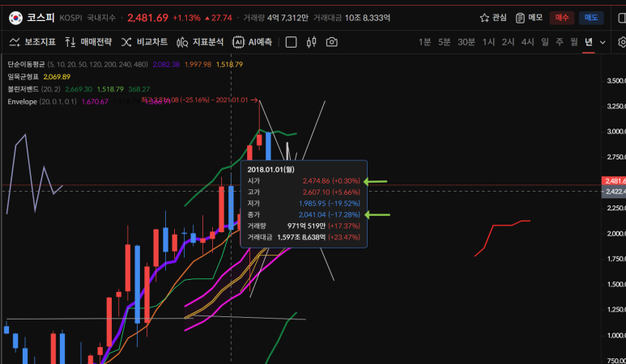Click the red current price axis tag
626x364 pixels.
click(x=614, y=181)
